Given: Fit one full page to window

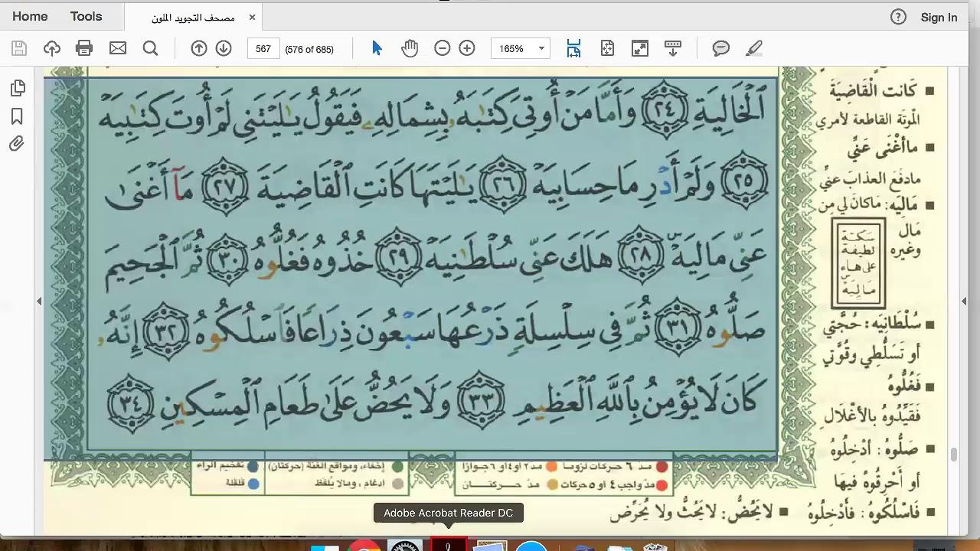Looking at the screenshot, I should coord(607,48).
